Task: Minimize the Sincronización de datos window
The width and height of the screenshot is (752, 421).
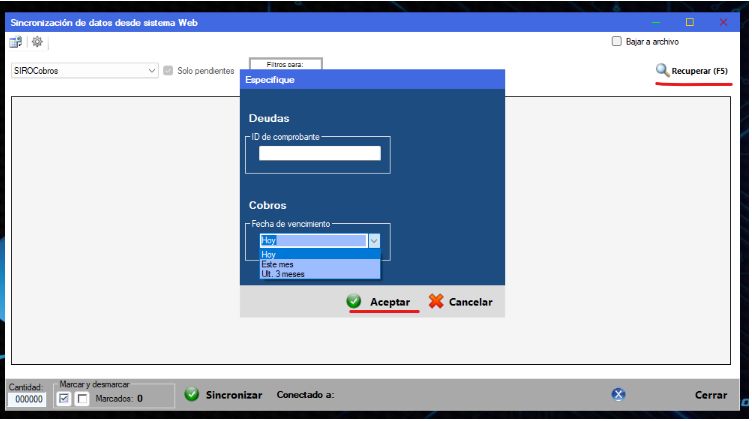Action: click(x=656, y=22)
